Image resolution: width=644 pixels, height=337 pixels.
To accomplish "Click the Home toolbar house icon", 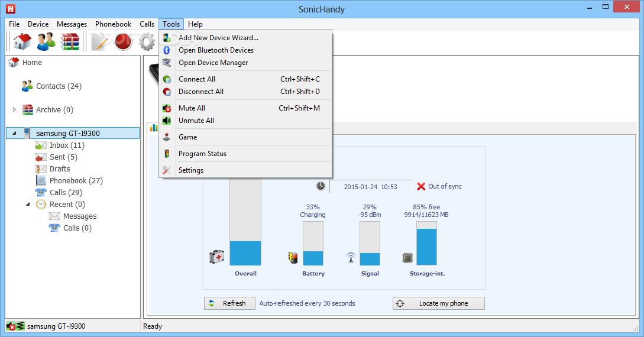I will click(22, 41).
